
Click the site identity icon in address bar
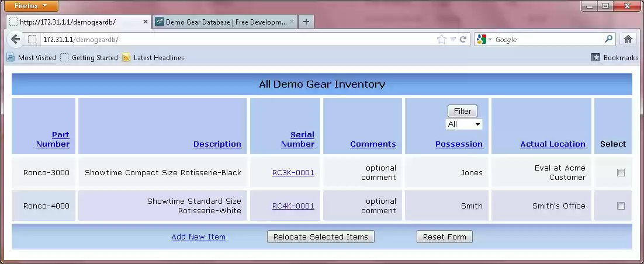(x=32, y=39)
